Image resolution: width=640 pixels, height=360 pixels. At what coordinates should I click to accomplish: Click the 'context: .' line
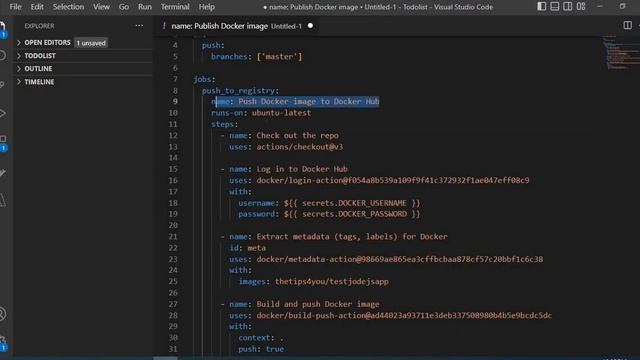261,338
